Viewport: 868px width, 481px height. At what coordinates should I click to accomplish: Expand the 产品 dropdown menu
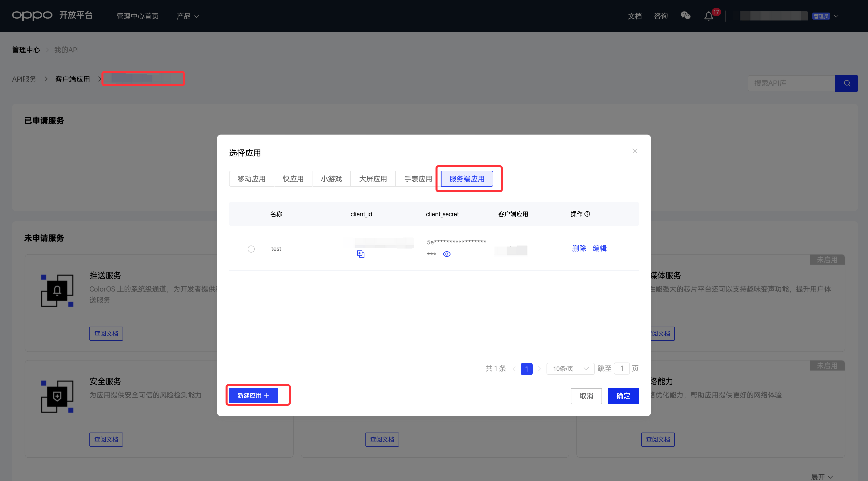(188, 16)
